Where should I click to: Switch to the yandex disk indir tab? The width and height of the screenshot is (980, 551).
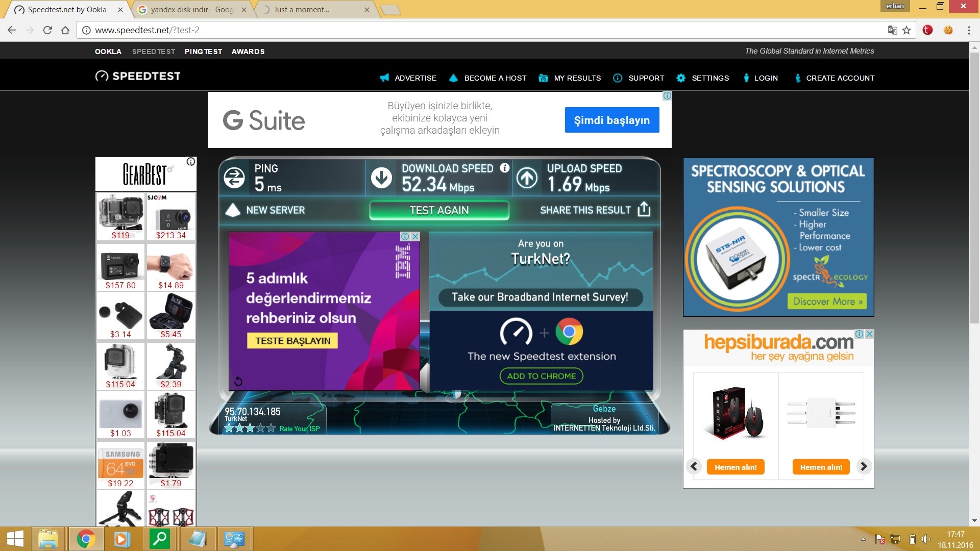point(192,10)
